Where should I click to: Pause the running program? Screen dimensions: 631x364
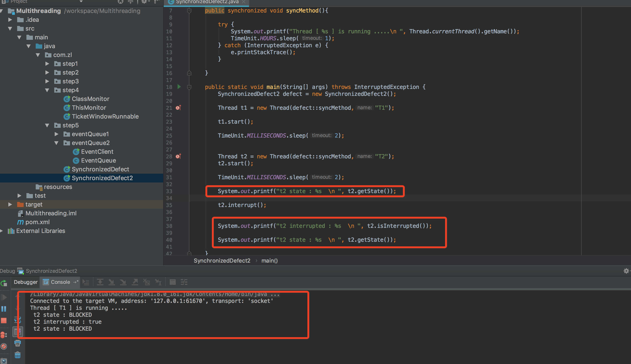pyautogui.click(x=4, y=309)
